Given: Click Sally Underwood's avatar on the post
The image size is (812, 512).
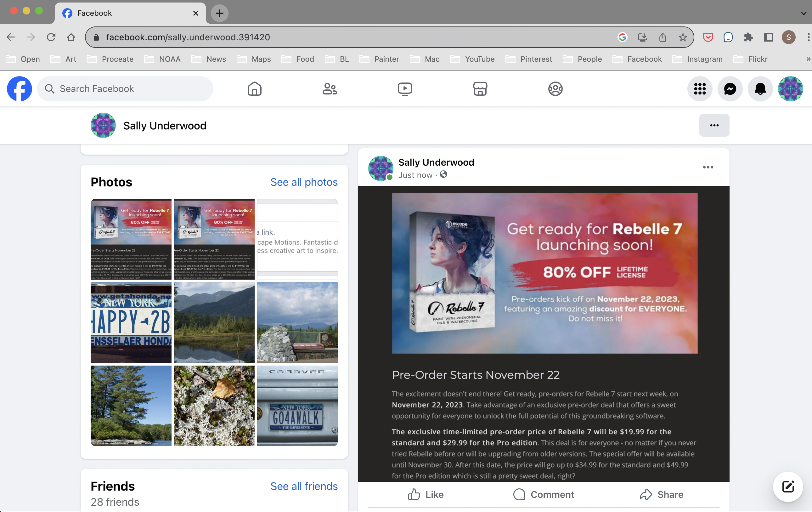Looking at the screenshot, I should (381, 168).
